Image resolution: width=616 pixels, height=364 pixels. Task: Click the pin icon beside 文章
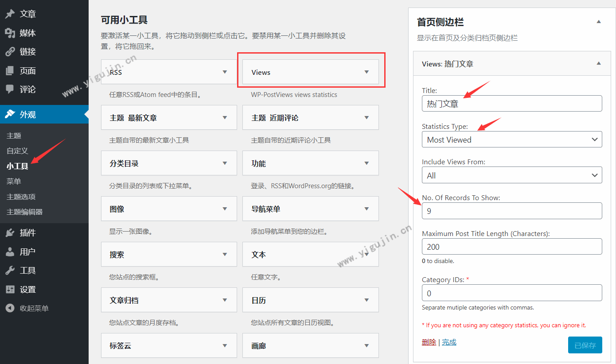pyautogui.click(x=10, y=14)
